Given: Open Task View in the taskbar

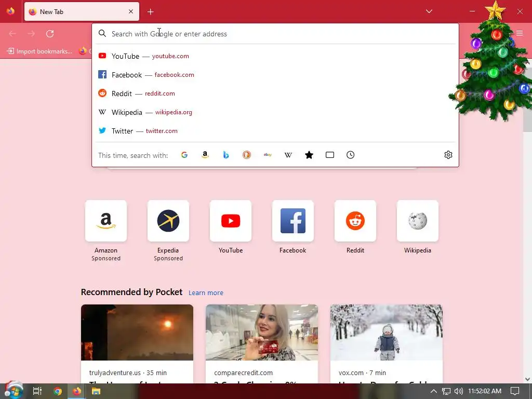Looking at the screenshot, I should pos(37,391).
